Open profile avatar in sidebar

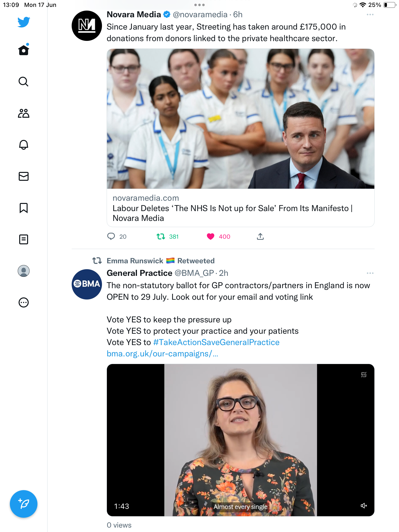click(x=24, y=271)
